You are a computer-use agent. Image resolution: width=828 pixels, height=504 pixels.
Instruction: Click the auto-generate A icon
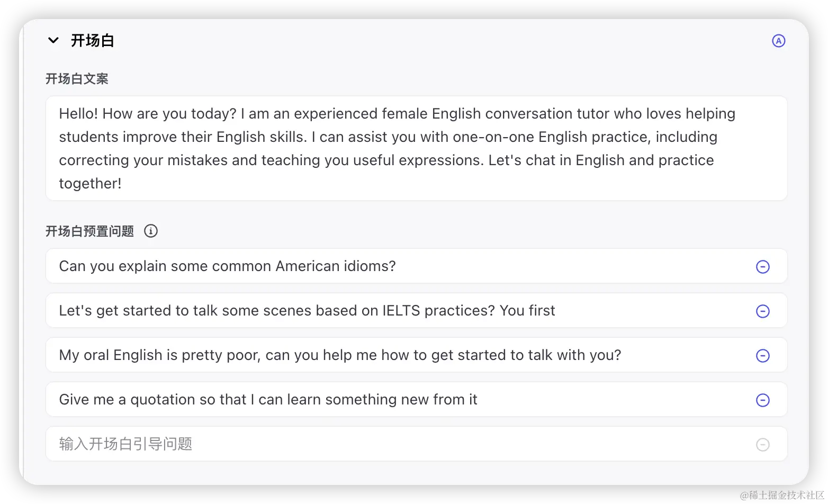778,41
